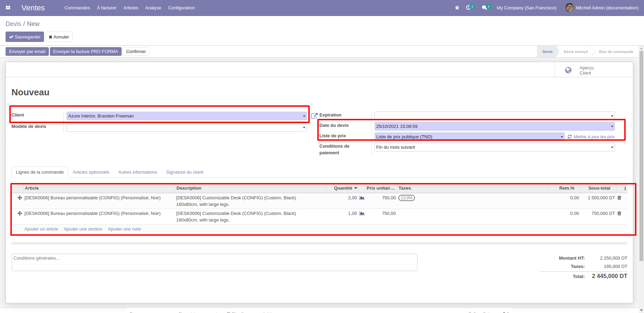644x313 pixels.
Task: Click the Bon de commande status stage
Action: (x=616, y=52)
